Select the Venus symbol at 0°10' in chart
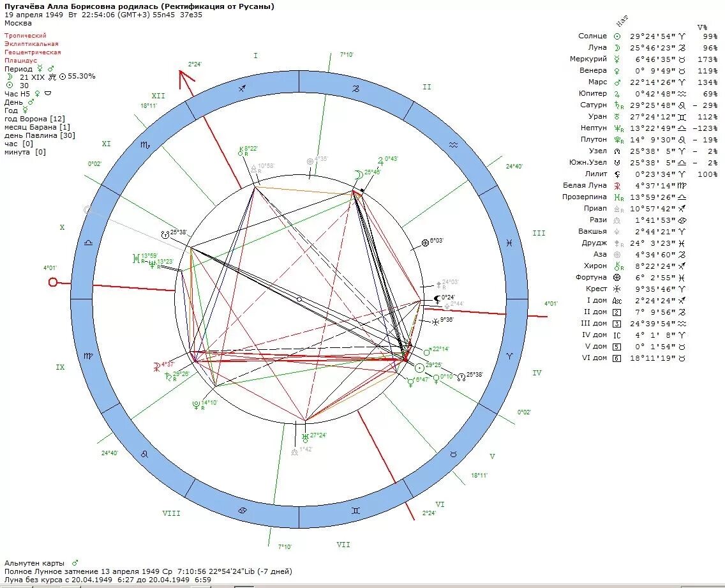725x588 pixels. [x=435, y=379]
